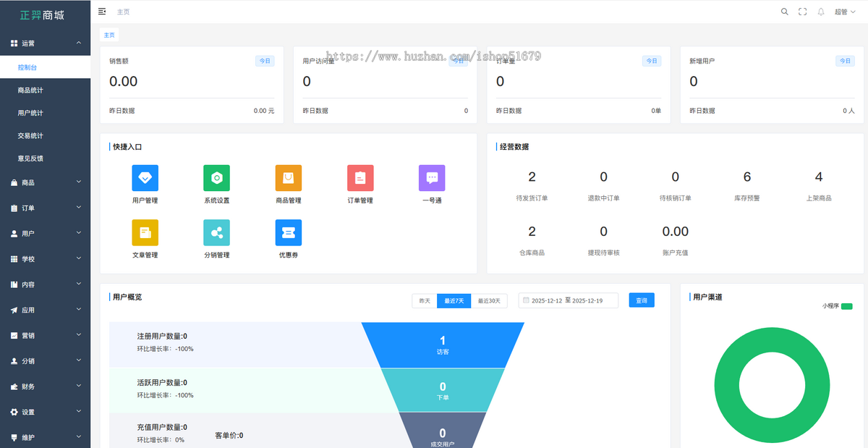Toggle fullscreen mode icon
This screenshot has width=868, height=448.
pyautogui.click(x=803, y=12)
